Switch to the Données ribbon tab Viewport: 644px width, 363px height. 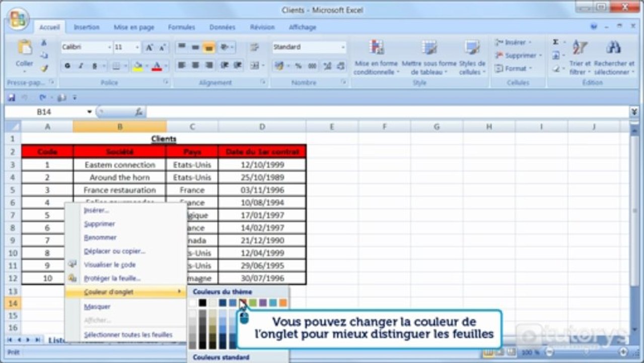click(x=222, y=27)
